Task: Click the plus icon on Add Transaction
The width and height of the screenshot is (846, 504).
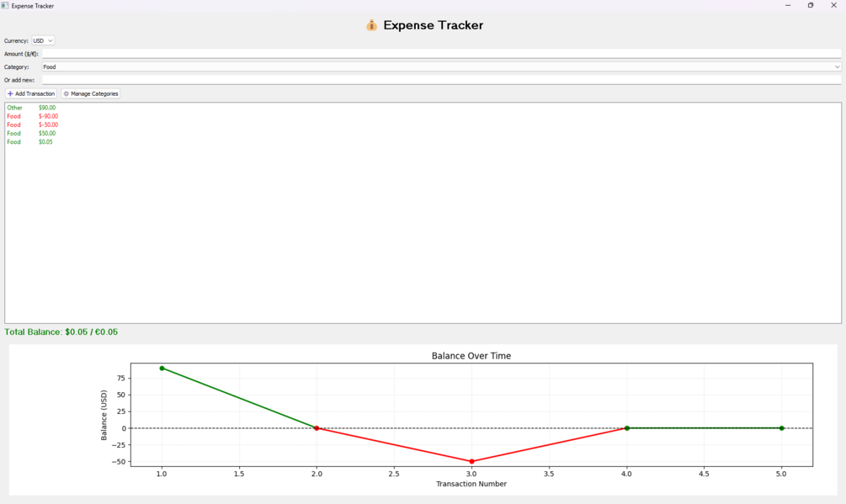Action: [x=10, y=93]
